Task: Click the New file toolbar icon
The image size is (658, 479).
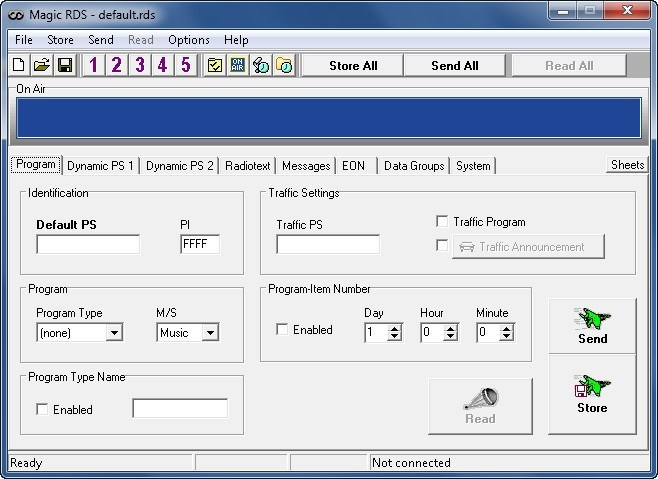Action: pos(19,65)
